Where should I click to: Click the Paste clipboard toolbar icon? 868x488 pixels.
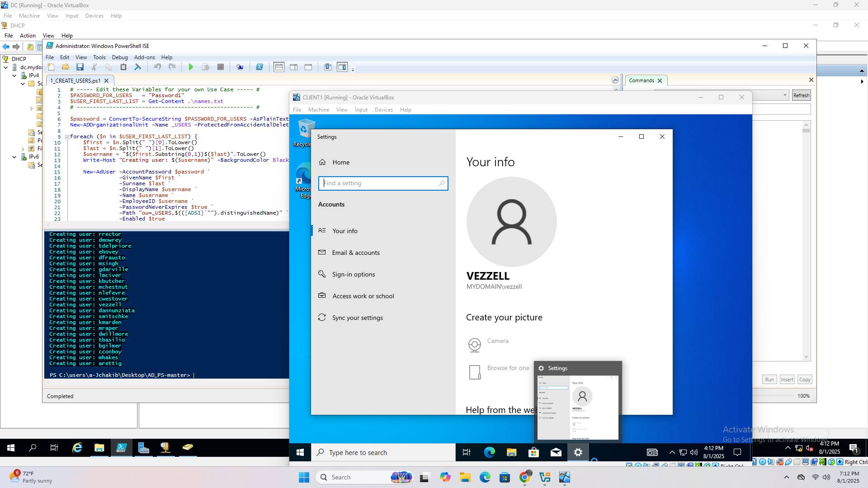(123, 67)
